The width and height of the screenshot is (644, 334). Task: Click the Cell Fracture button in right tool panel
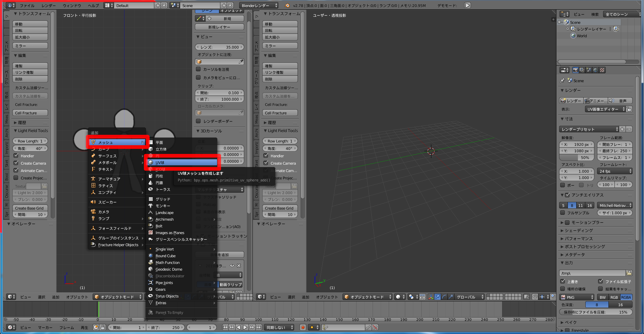click(280, 113)
